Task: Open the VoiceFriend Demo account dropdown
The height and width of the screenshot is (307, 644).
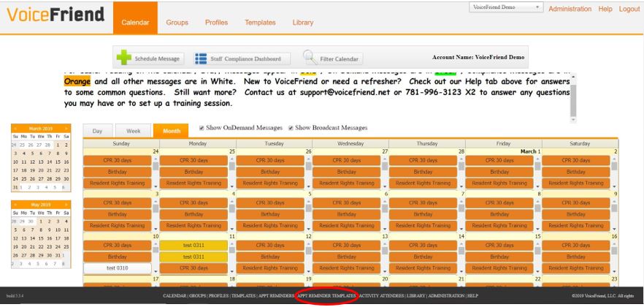Action: pos(506,7)
